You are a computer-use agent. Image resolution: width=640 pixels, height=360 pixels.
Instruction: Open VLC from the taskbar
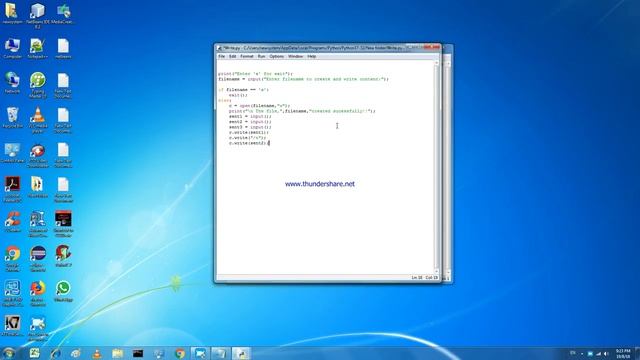point(97,353)
